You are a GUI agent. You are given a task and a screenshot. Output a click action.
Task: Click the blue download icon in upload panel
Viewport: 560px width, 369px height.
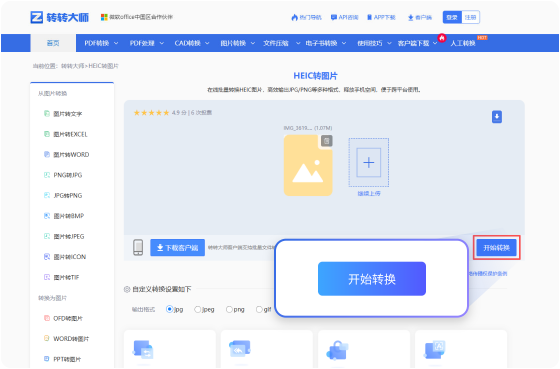coord(497,117)
